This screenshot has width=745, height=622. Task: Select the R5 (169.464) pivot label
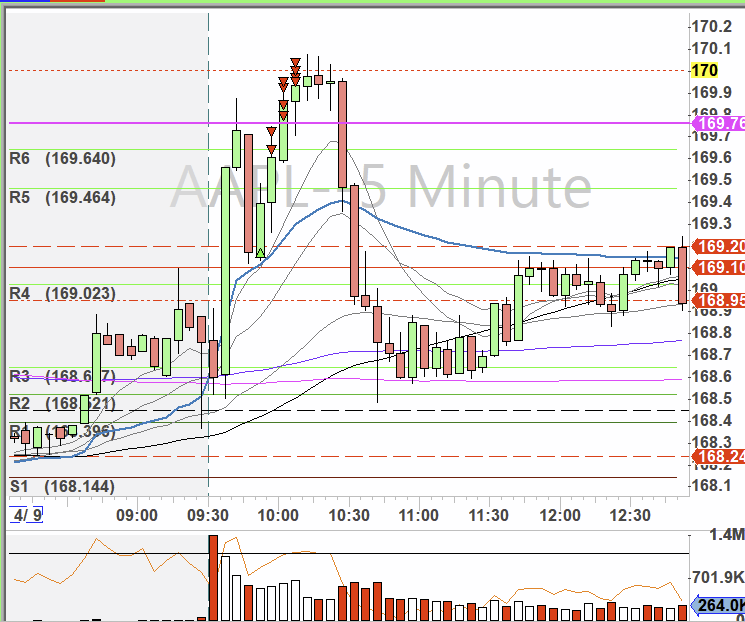pyautogui.click(x=63, y=197)
